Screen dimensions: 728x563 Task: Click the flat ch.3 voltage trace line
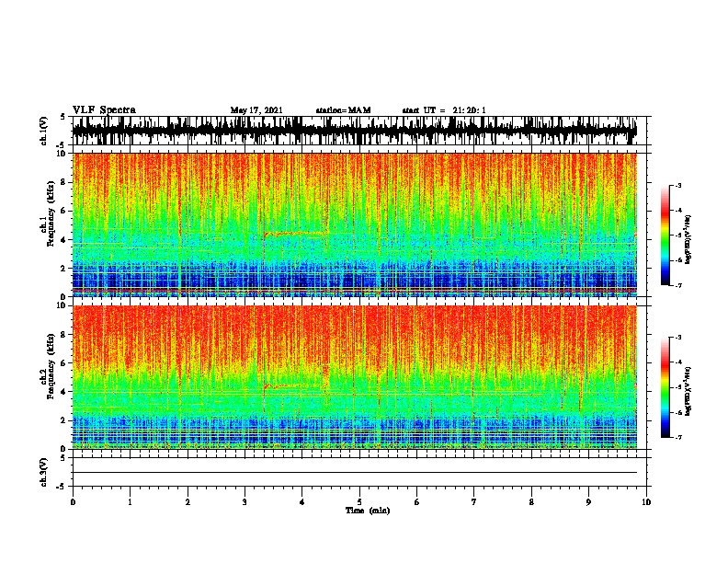pos(355,473)
